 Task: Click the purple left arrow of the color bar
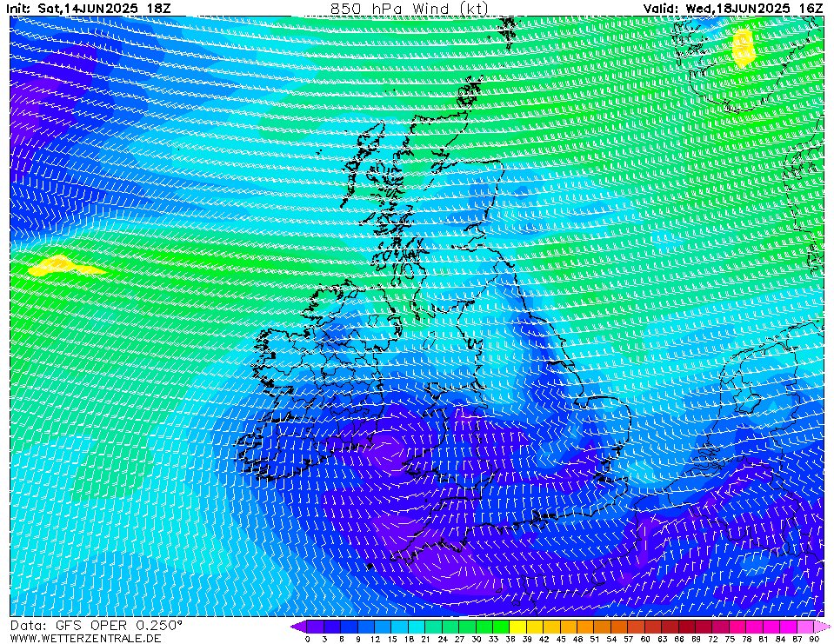pyautogui.click(x=299, y=627)
